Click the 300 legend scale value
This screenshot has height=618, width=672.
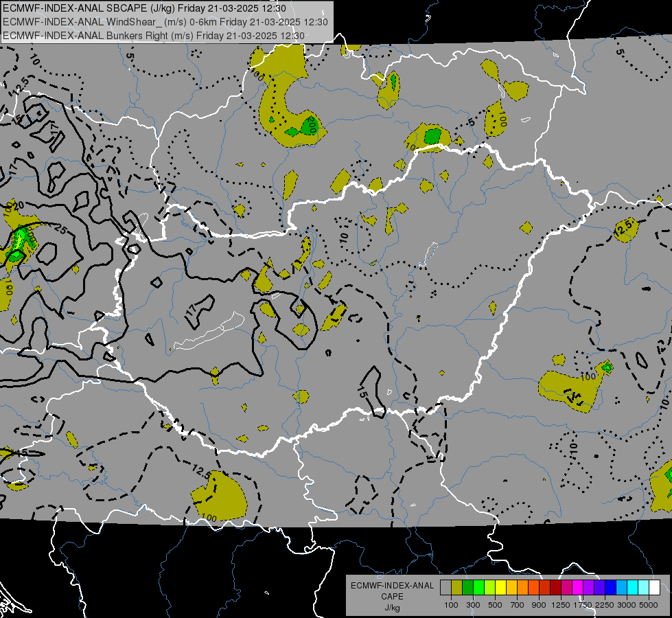(x=473, y=605)
